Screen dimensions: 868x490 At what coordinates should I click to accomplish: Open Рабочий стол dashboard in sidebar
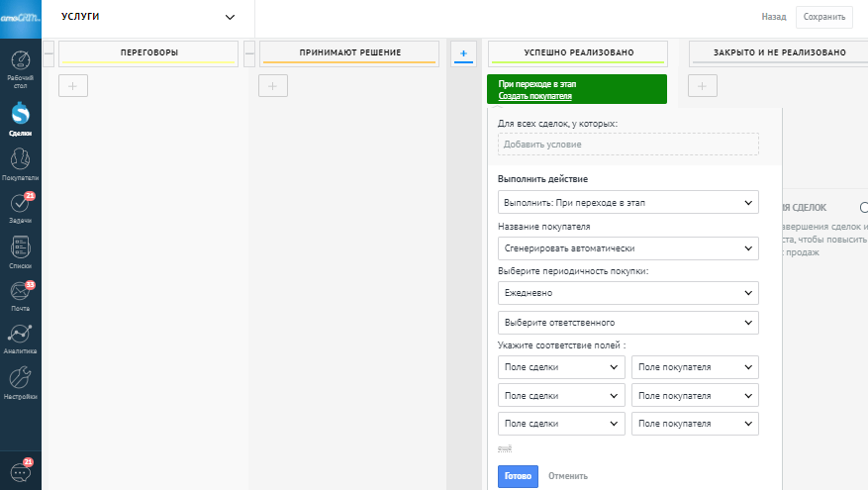point(21,69)
